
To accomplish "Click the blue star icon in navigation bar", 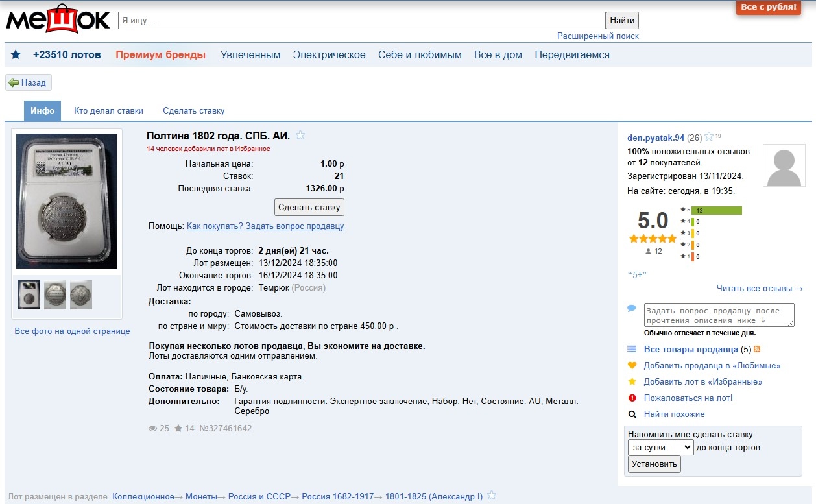I will click(16, 55).
